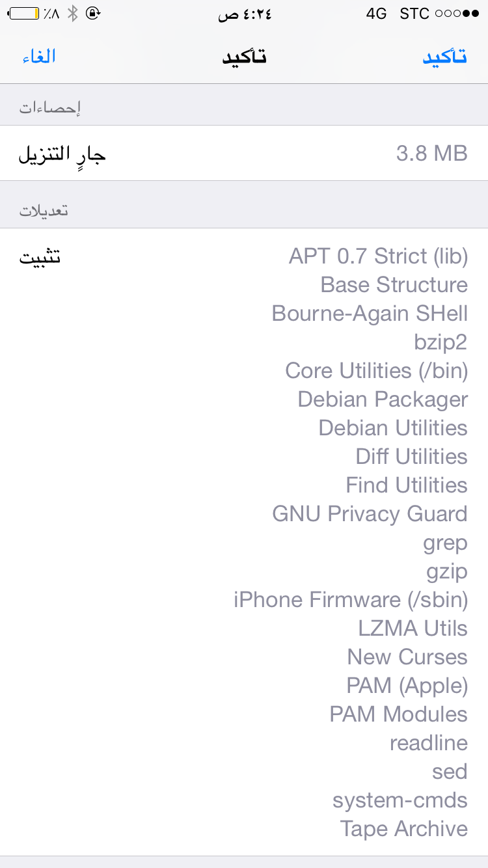Tap the 3.8 MB download size

click(431, 154)
